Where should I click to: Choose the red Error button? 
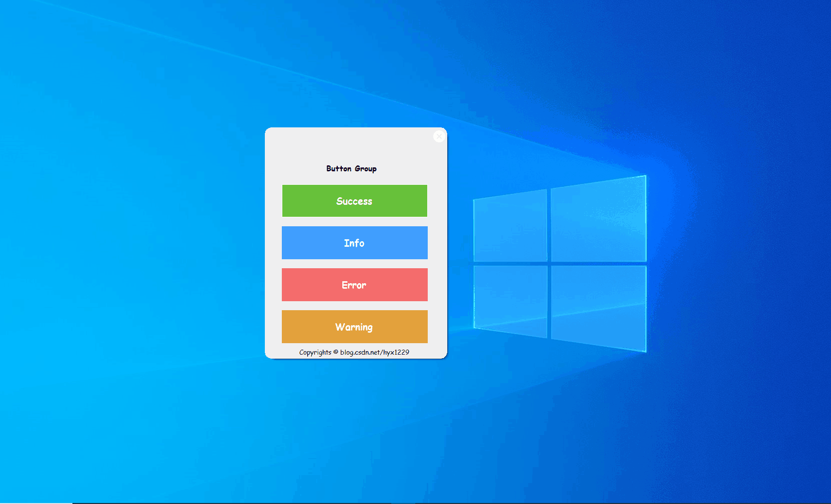[x=354, y=285]
